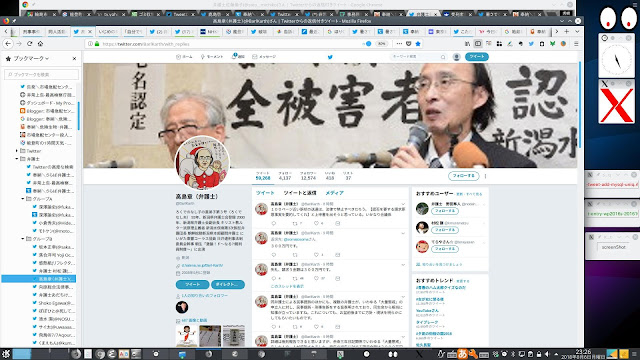Show the Firefox library icon
640x360 pixels.
(x=467, y=44)
